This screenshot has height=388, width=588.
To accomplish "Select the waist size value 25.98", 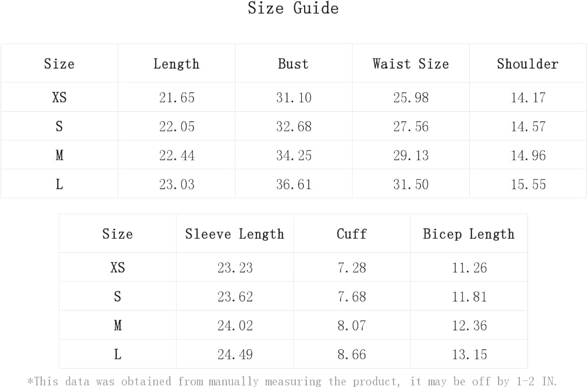I will (410, 98).
